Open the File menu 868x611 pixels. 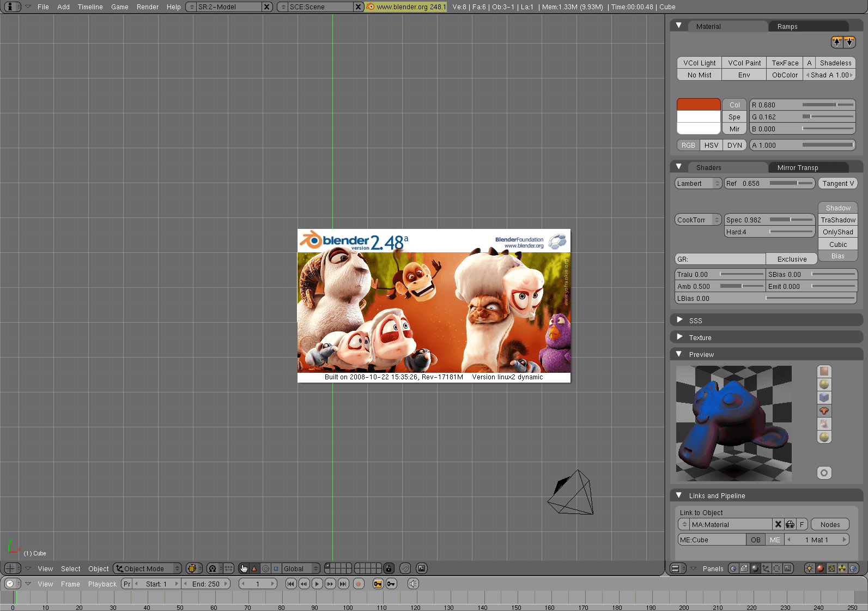tap(43, 7)
